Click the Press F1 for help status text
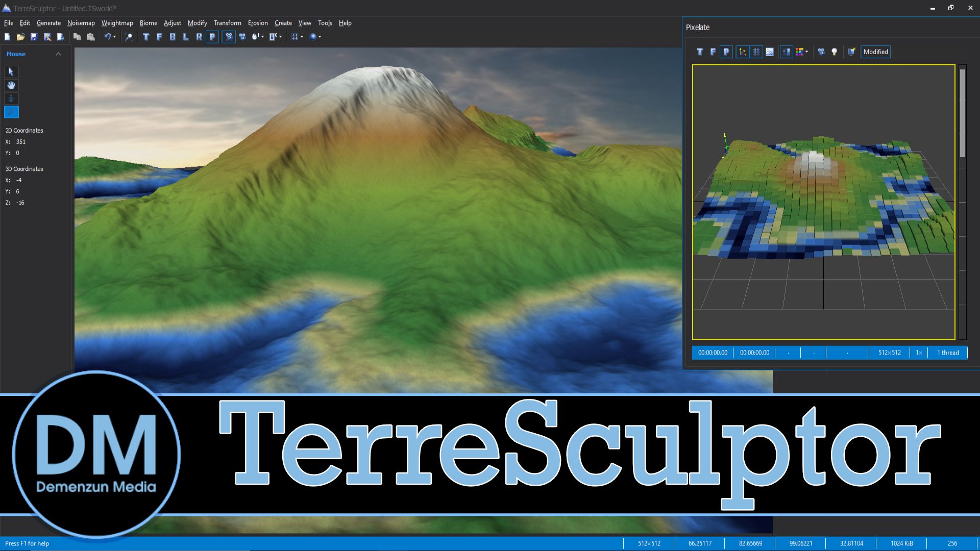This screenshot has width=980, height=551. tap(27, 543)
